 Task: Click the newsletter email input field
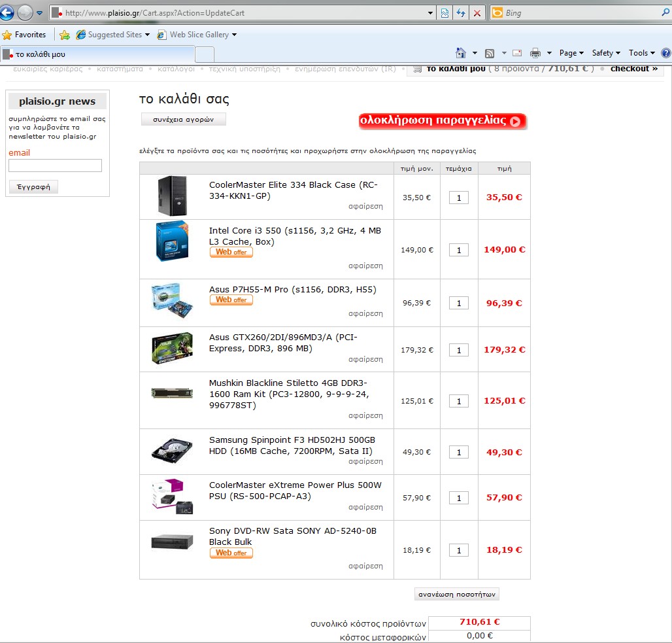[x=56, y=165]
